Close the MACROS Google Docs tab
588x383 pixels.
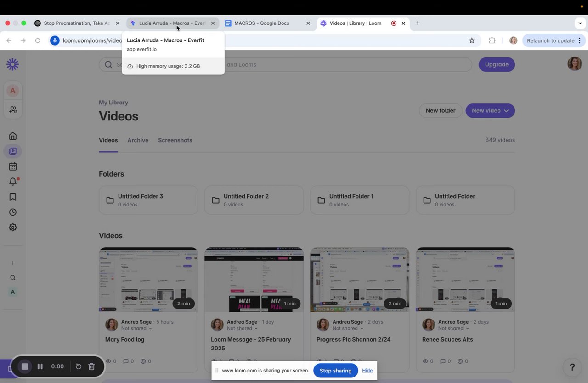coord(308,23)
